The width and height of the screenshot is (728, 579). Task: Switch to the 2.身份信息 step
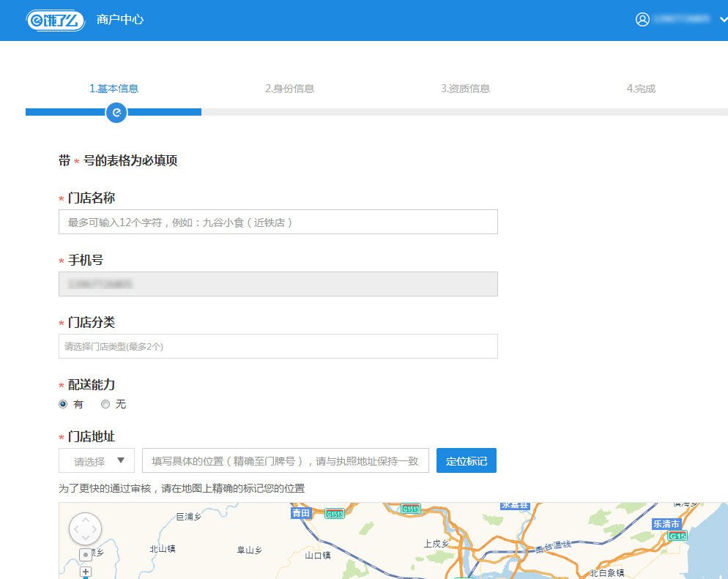click(x=289, y=88)
